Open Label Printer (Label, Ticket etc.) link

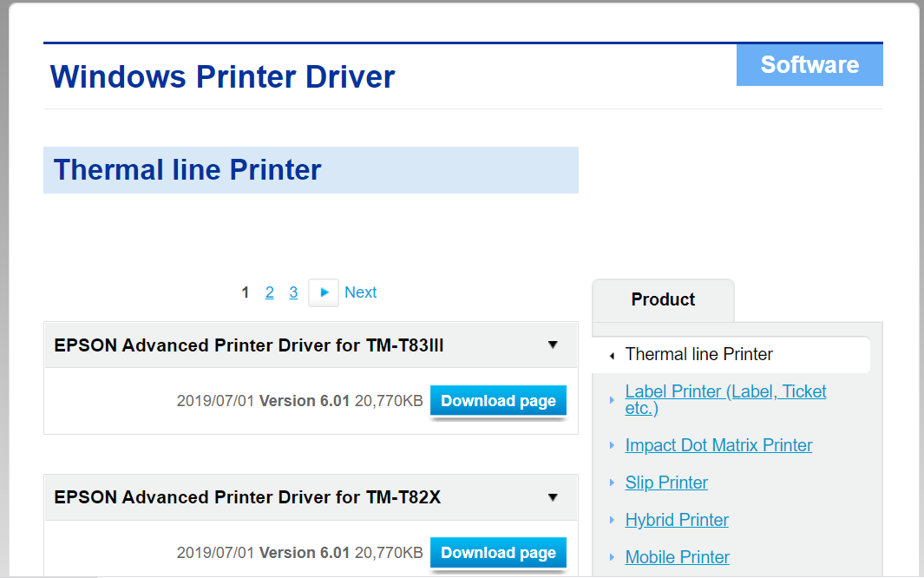[x=725, y=399]
